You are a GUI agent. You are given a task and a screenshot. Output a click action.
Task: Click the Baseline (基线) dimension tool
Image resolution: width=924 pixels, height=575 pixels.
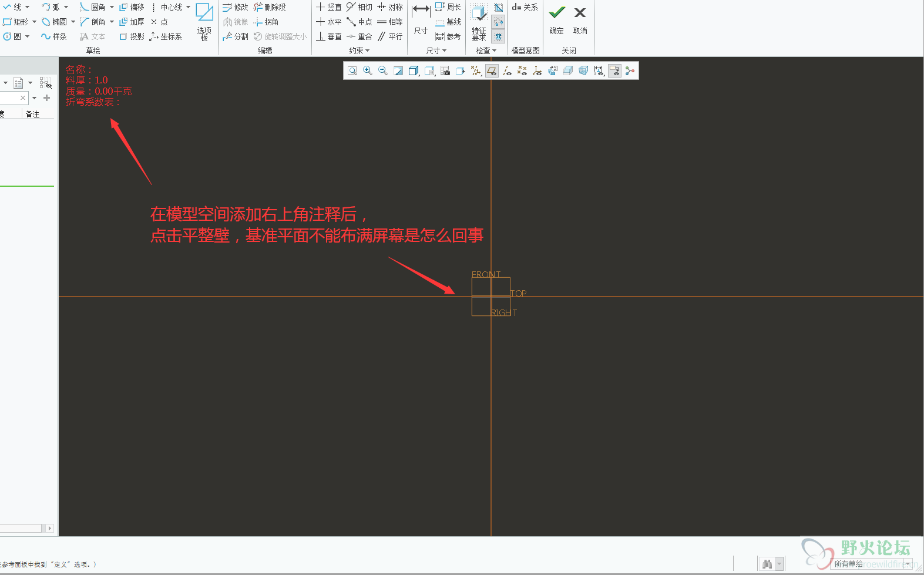(x=448, y=22)
